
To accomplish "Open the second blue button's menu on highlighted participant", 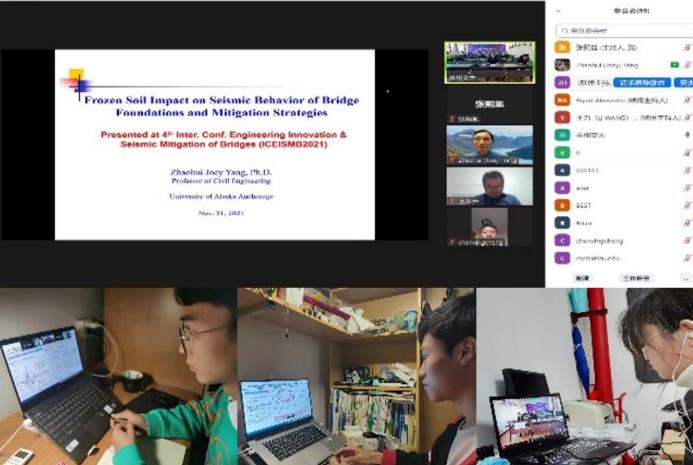I will tap(684, 83).
